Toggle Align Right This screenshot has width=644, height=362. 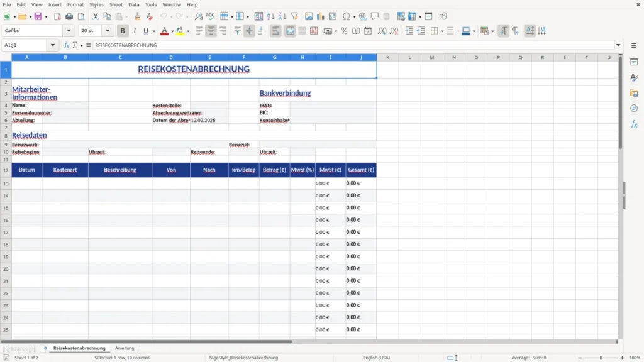pos(223,31)
